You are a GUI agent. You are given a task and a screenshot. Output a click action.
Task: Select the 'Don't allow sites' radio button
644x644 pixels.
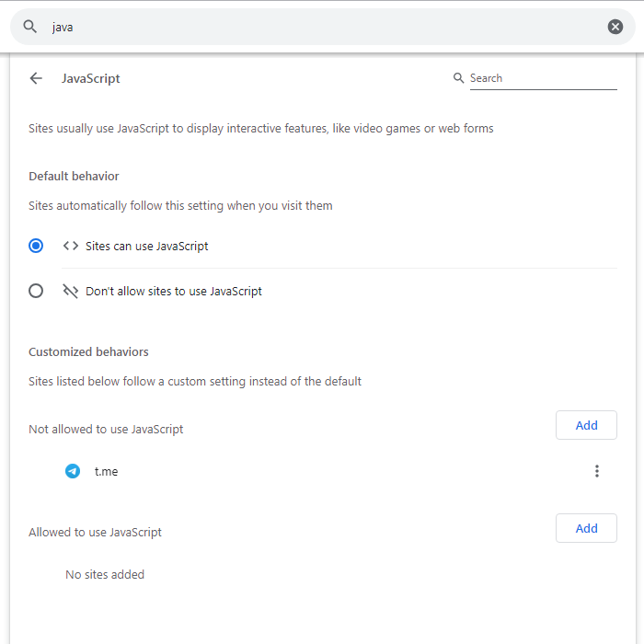pyautogui.click(x=36, y=291)
